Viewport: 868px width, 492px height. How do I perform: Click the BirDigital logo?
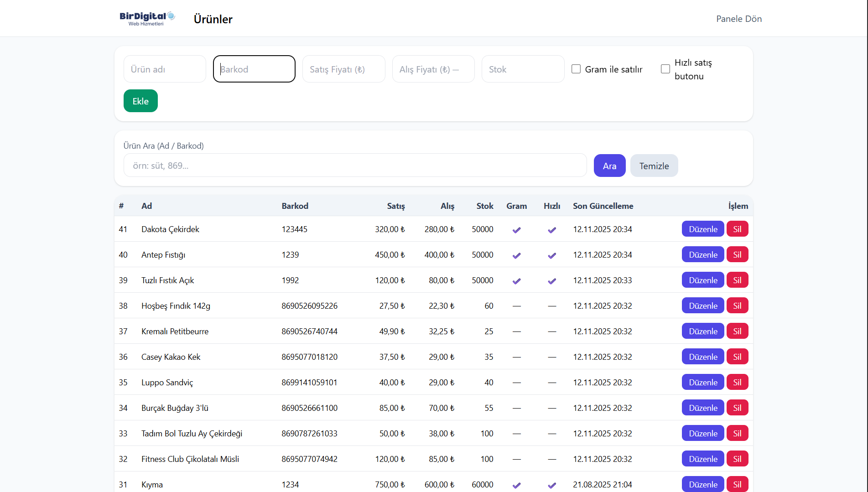(x=147, y=19)
